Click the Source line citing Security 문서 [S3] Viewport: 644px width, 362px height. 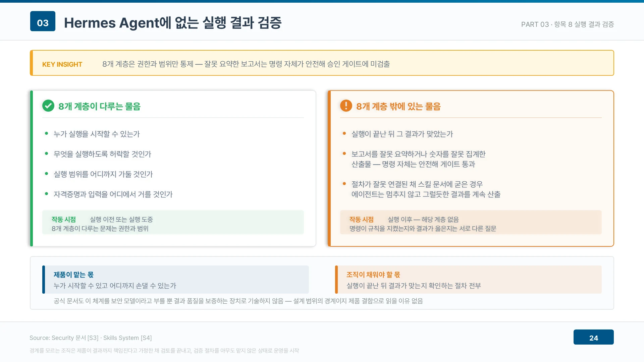(x=91, y=338)
